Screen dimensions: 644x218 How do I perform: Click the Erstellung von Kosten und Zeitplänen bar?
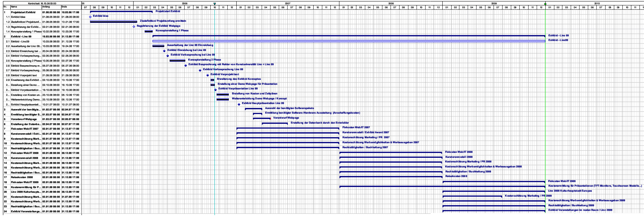(223, 94)
